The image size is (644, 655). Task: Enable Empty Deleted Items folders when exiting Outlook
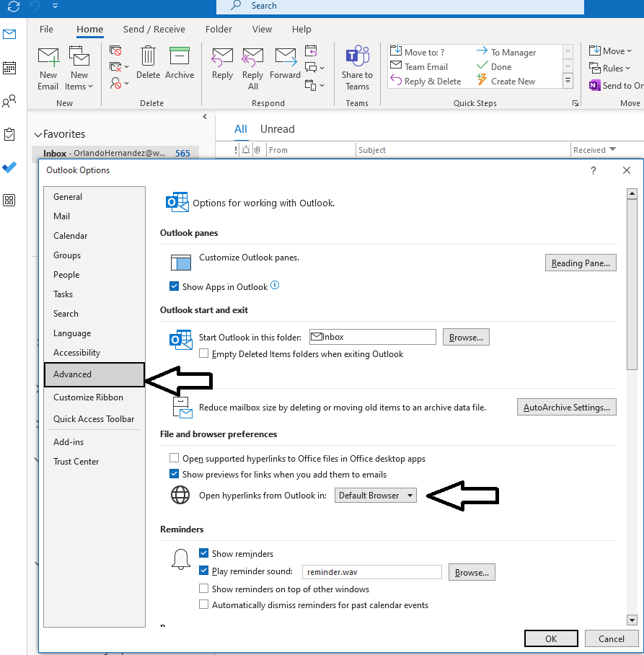click(204, 354)
